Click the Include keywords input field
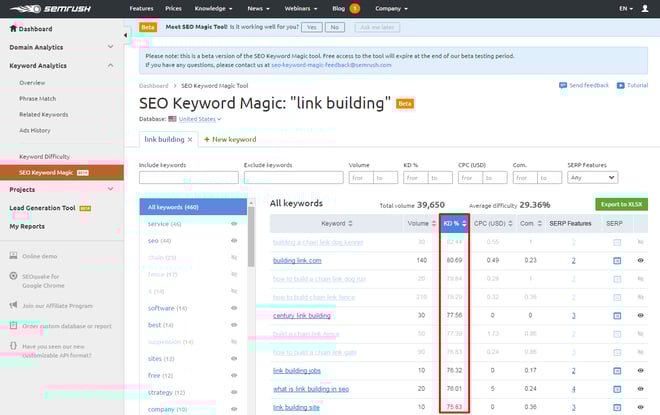This screenshot has height=415, width=660. point(189,178)
